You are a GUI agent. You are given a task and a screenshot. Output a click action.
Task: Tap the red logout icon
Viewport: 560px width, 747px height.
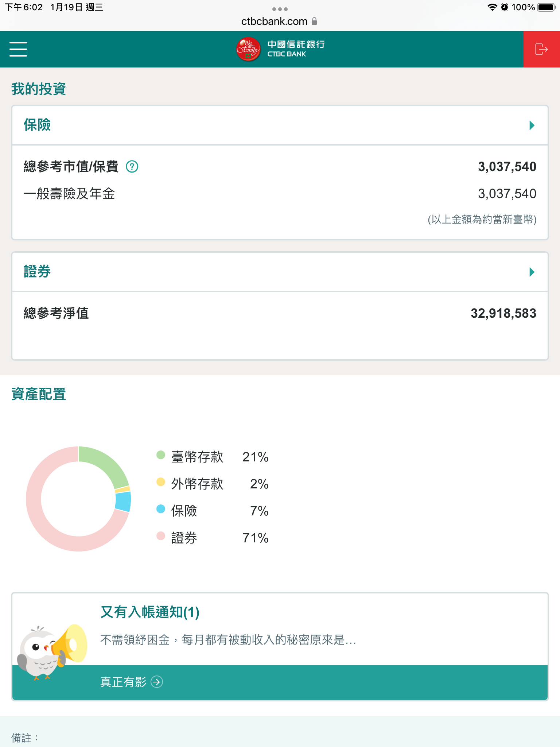tap(541, 49)
